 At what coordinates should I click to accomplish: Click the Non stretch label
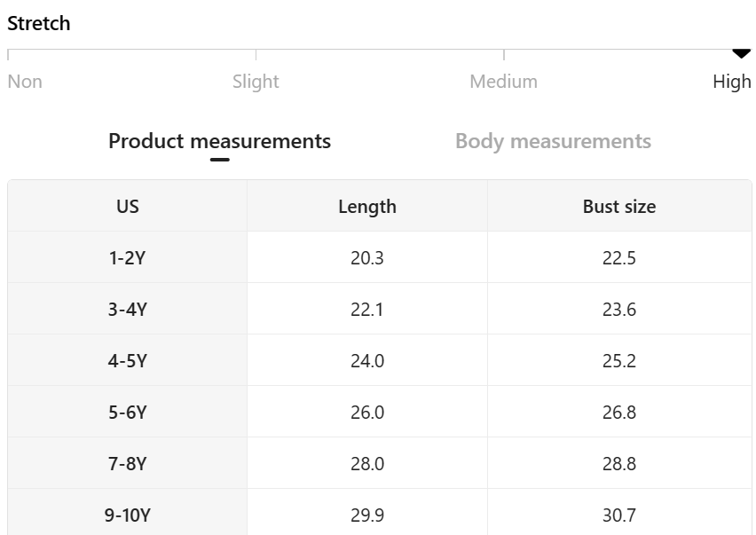[x=25, y=82]
